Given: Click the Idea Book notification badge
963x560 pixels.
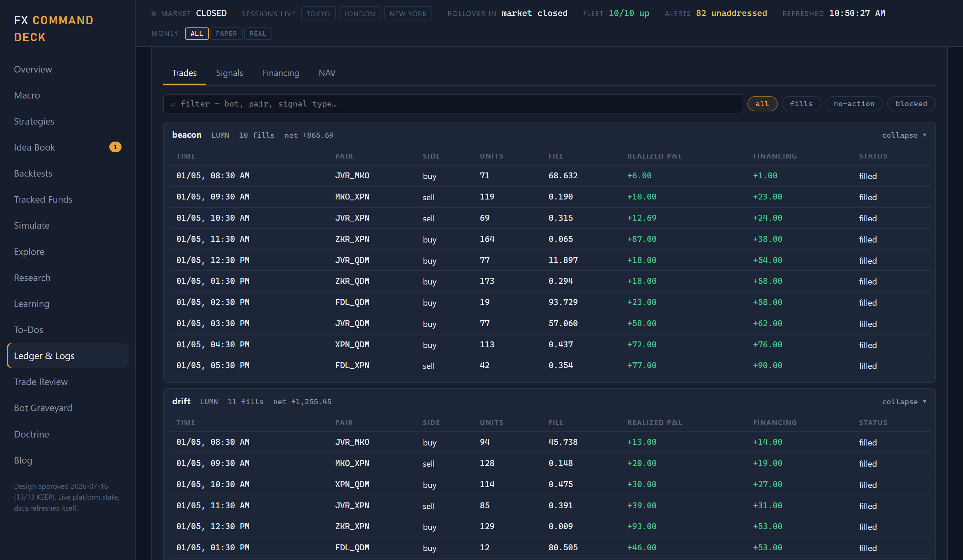Looking at the screenshot, I should (x=115, y=147).
